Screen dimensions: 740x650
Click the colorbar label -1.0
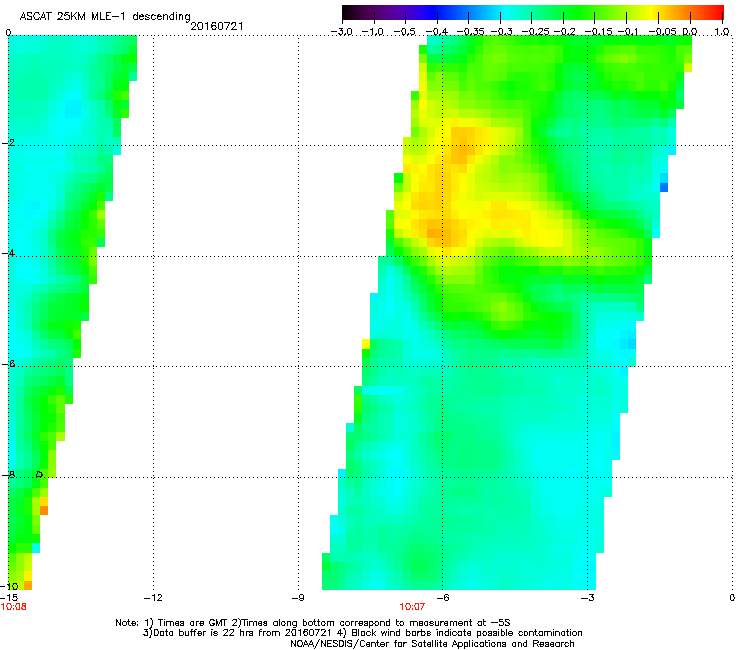(373, 32)
